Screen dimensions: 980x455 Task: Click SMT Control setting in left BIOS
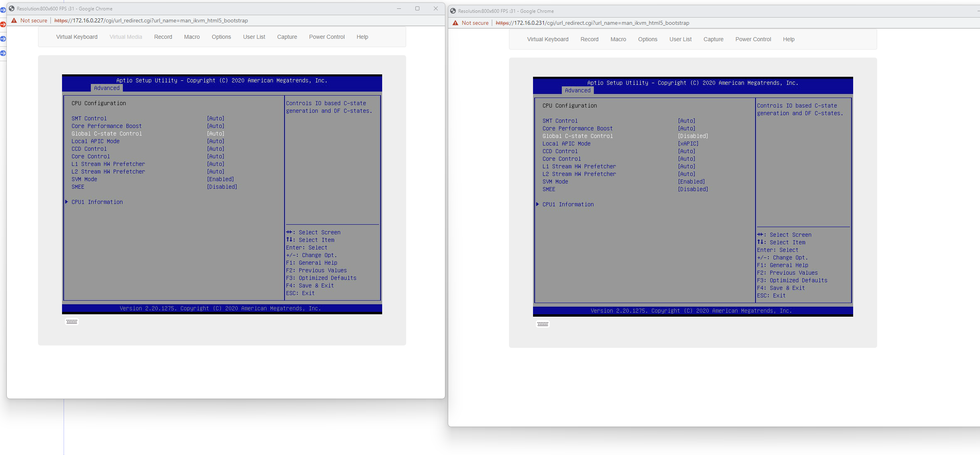(x=89, y=118)
